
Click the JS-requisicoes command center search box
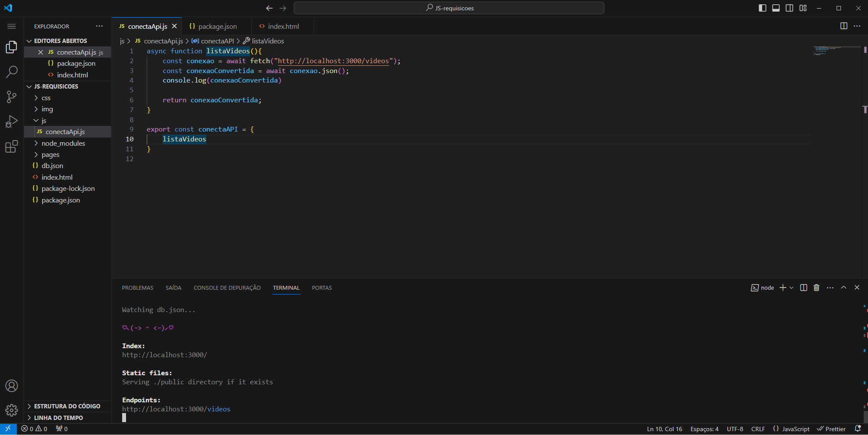[x=449, y=8]
